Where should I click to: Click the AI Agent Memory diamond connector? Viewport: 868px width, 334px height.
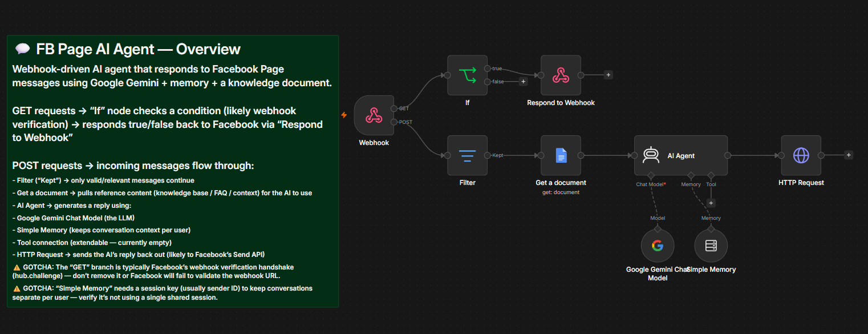pyautogui.click(x=691, y=175)
